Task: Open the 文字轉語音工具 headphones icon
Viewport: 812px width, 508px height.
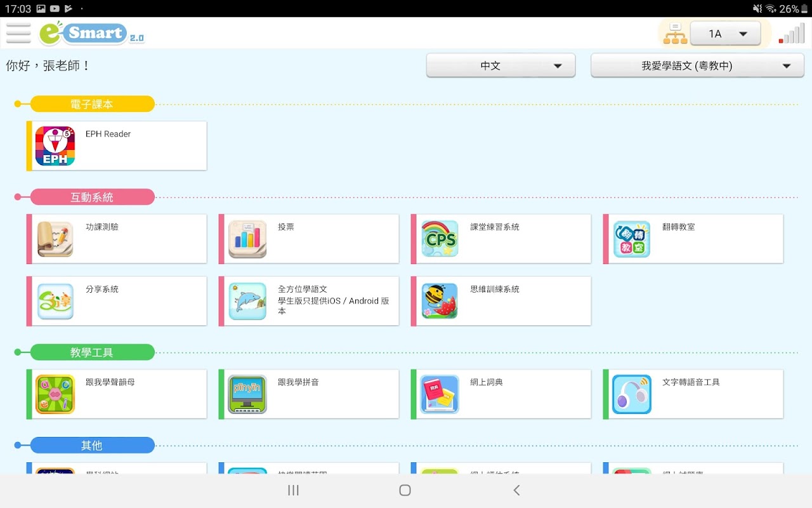Action: point(632,394)
